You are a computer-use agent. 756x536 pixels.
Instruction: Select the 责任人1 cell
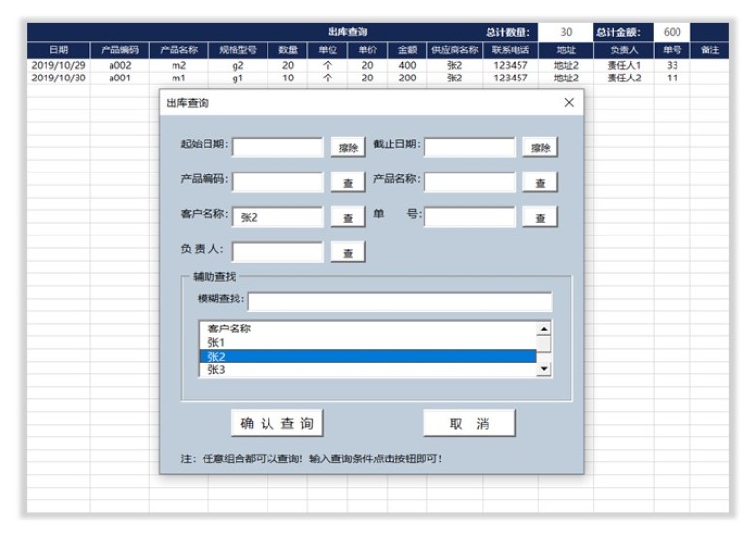point(624,65)
